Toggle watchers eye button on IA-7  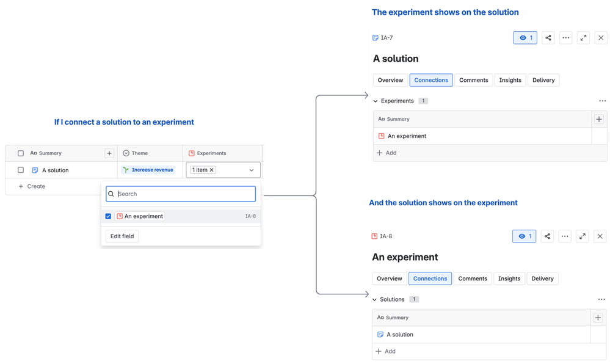[x=525, y=38]
